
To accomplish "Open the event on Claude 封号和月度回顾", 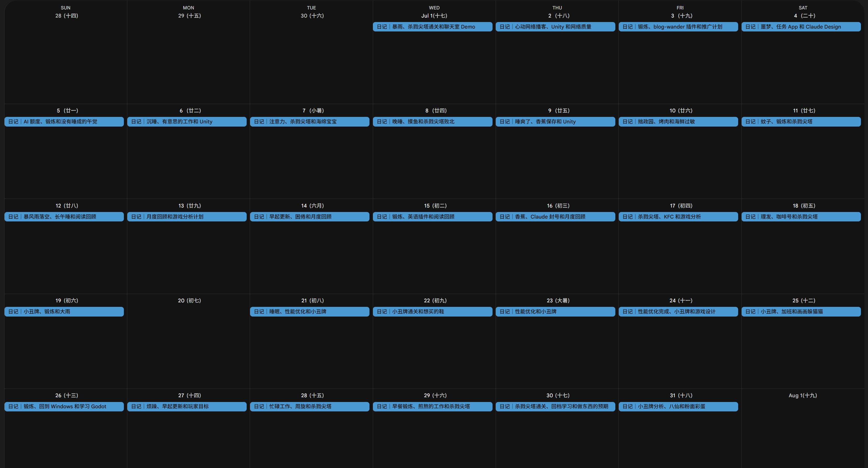I will pos(555,217).
